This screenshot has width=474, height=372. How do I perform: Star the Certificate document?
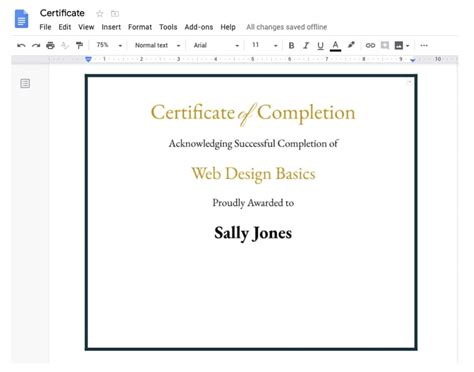[100, 14]
